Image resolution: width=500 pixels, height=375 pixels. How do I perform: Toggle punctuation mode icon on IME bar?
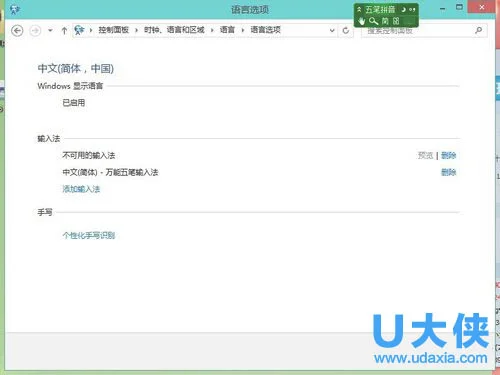pos(413,10)
